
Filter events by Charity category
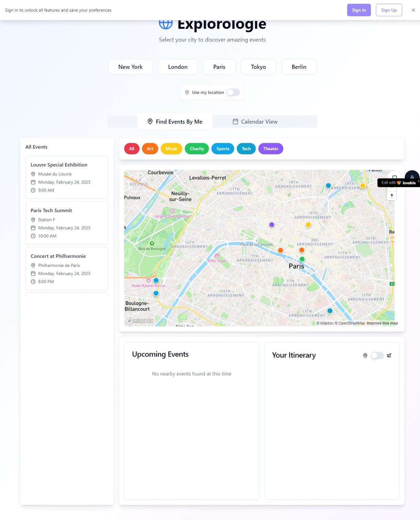[197, 149]
